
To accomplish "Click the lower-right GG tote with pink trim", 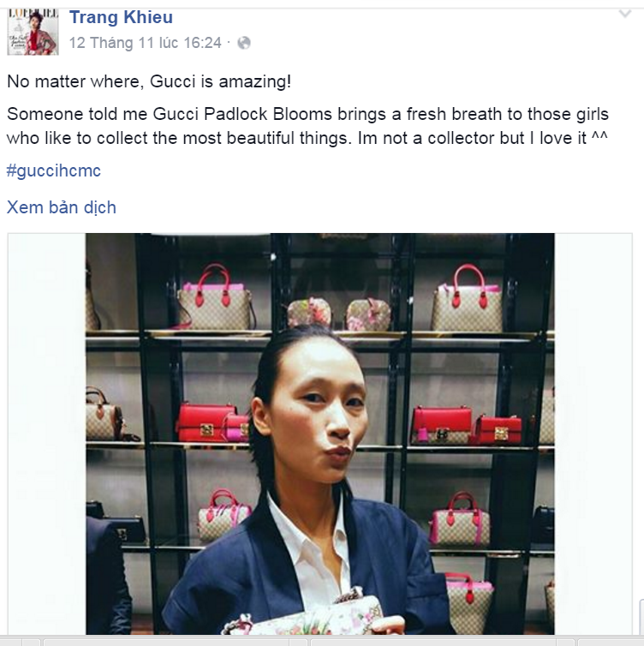I will (460, 519).
